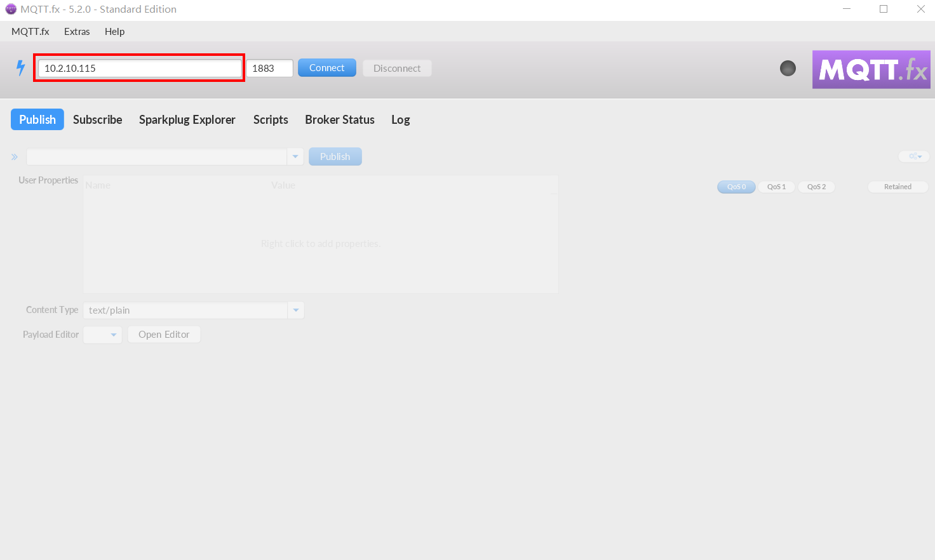This screenshot has height=560, width=935.
Task: Click the MQTT.fx app icon in title bar
Action: tap(11, 9)
